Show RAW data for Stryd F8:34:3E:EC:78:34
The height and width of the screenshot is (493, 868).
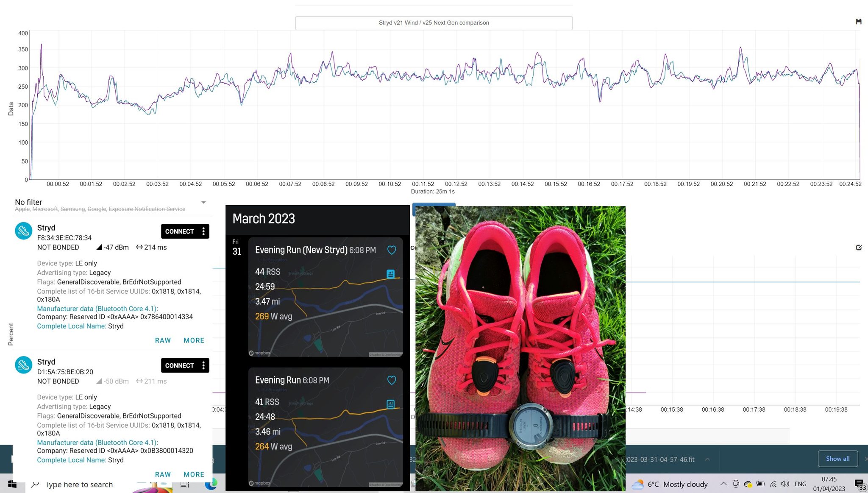click(x=163, y=340)
